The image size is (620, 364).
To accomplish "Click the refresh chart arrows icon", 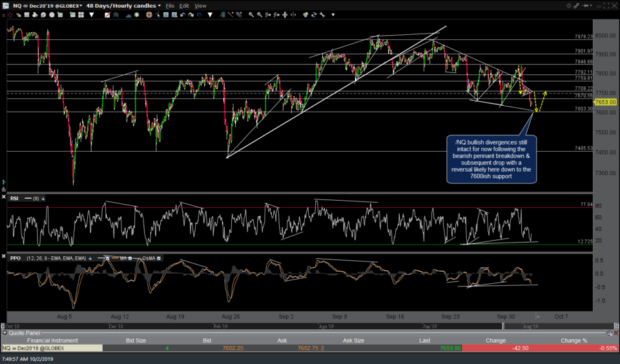I will (x=314, y=15).
